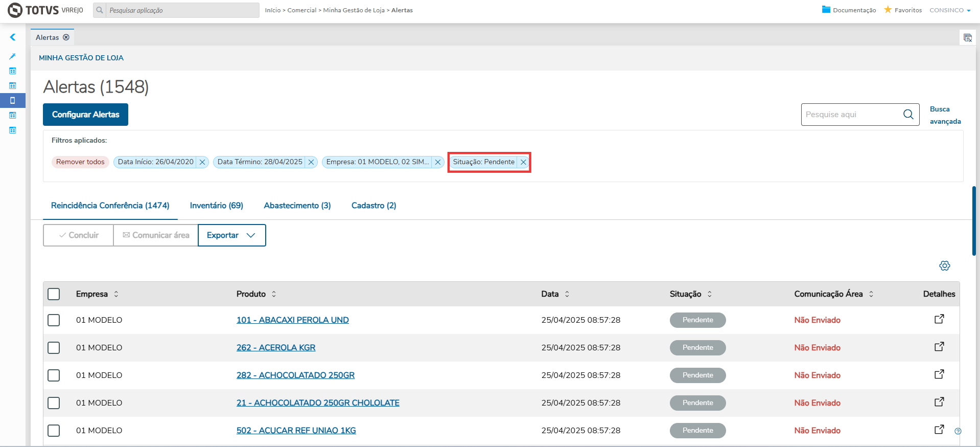The height and width of the screenshot is (447, 980).
Task: Open the last table icon in the sidebar
Action: pyautogui.click(x=13, y=130)
